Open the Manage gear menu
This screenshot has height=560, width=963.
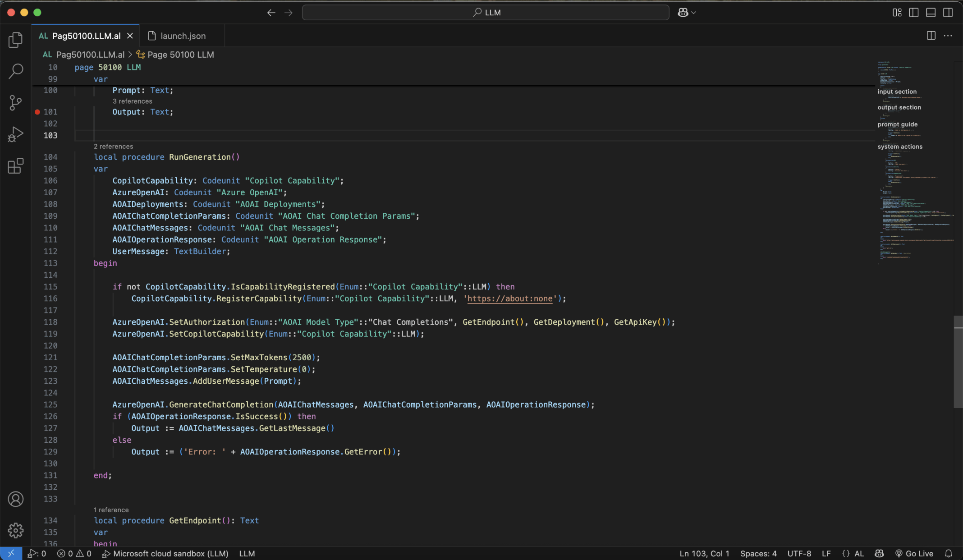click(x=15, y=530)
